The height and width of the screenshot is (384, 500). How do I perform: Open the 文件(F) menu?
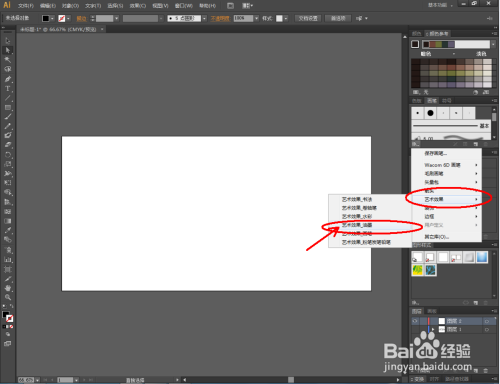26,6
